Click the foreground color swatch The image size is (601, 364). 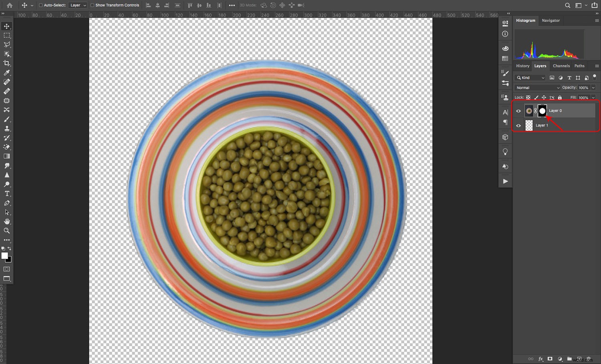pyautogui.click(x=5, y=256)
